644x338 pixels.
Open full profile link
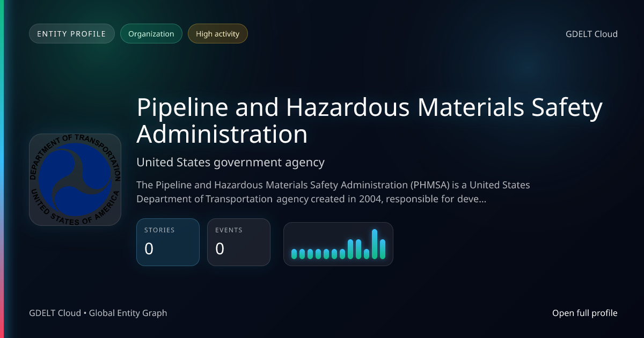coord(585,313)
